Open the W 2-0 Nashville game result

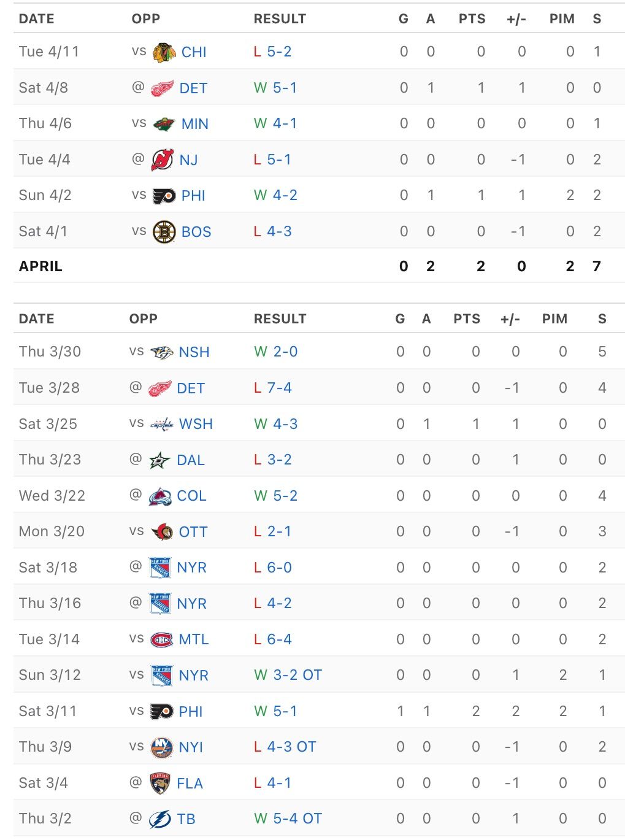276,352
